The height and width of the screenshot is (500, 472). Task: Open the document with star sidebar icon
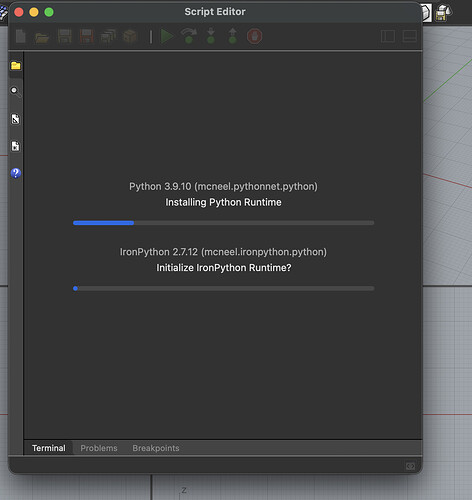point(15,146)
